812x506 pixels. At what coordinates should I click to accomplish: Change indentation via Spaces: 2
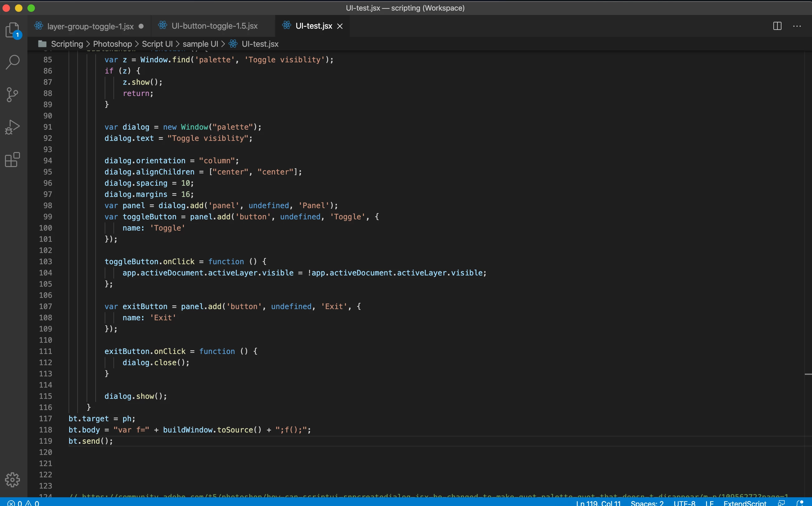tap(647, 503)
